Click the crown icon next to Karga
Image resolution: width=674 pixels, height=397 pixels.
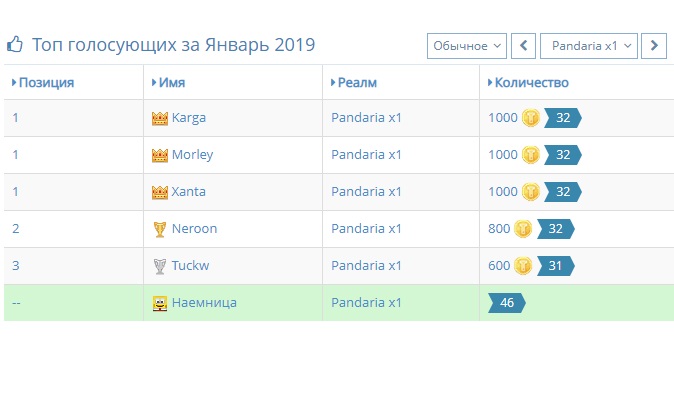[159, 118]
